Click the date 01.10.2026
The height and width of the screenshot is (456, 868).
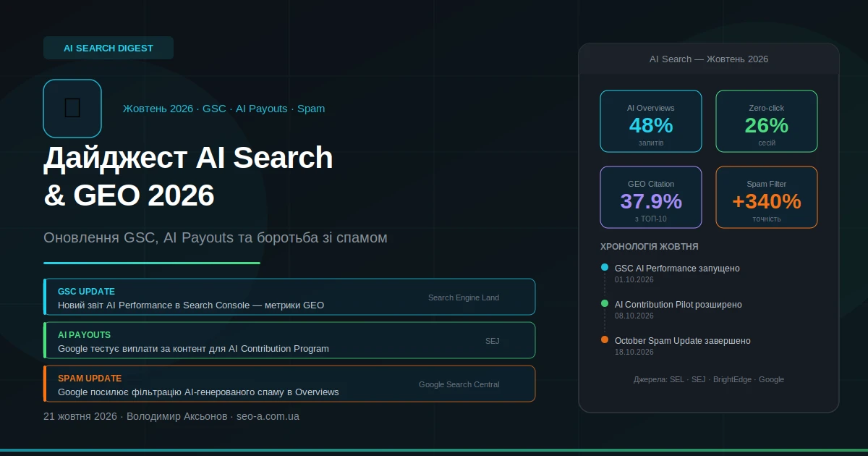point(634,280)
